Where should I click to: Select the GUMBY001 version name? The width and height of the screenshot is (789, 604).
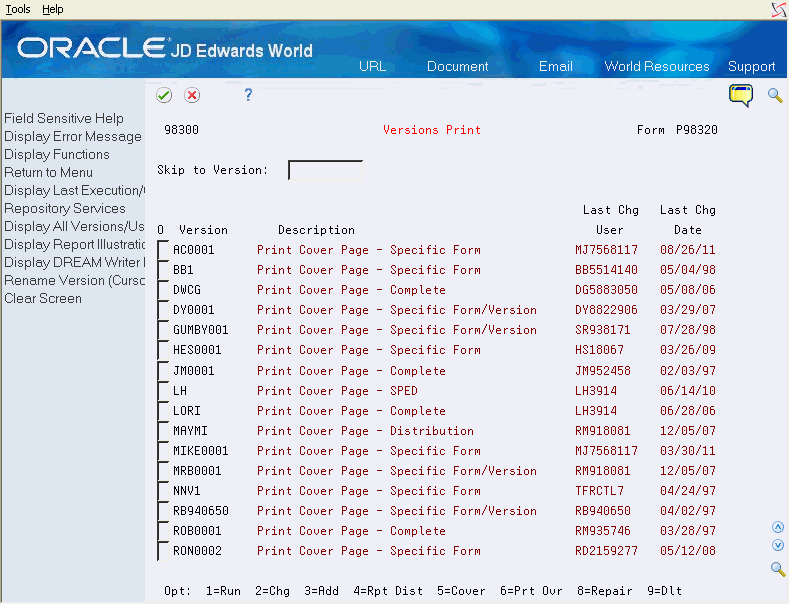201,330
